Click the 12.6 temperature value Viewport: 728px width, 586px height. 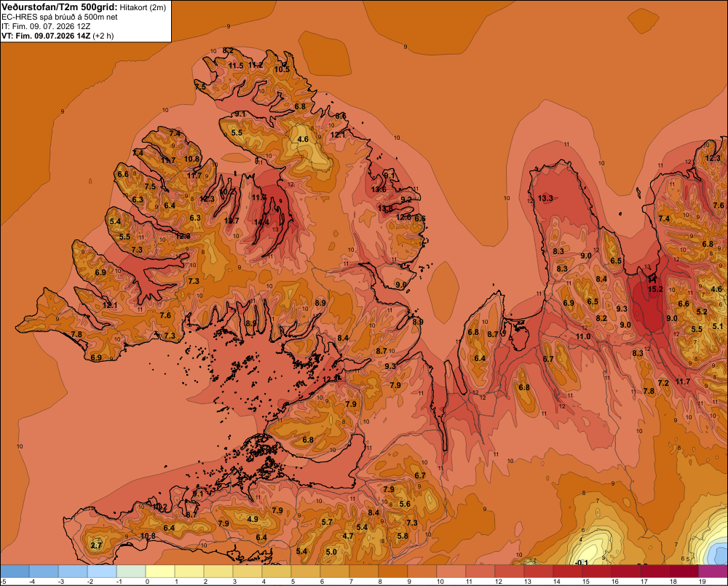tap(404, 218)
